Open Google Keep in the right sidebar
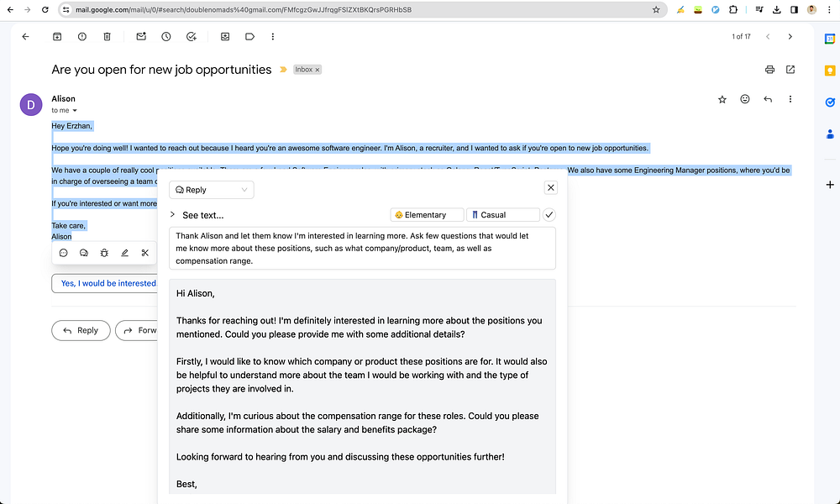This screenshot has height=504, width=840. (x=830, y=71)
